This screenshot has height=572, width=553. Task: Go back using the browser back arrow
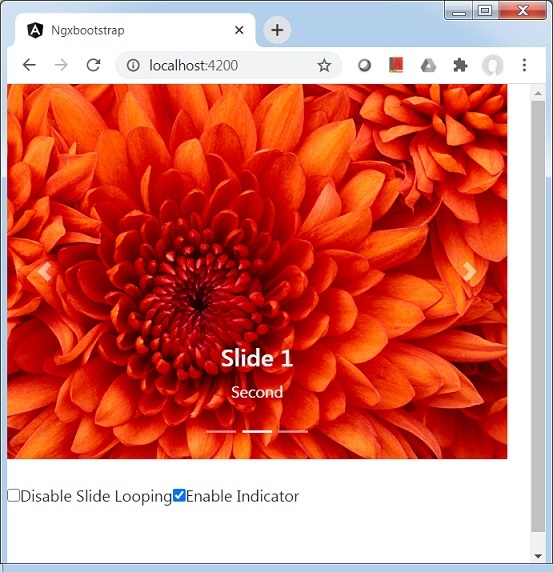29,65
